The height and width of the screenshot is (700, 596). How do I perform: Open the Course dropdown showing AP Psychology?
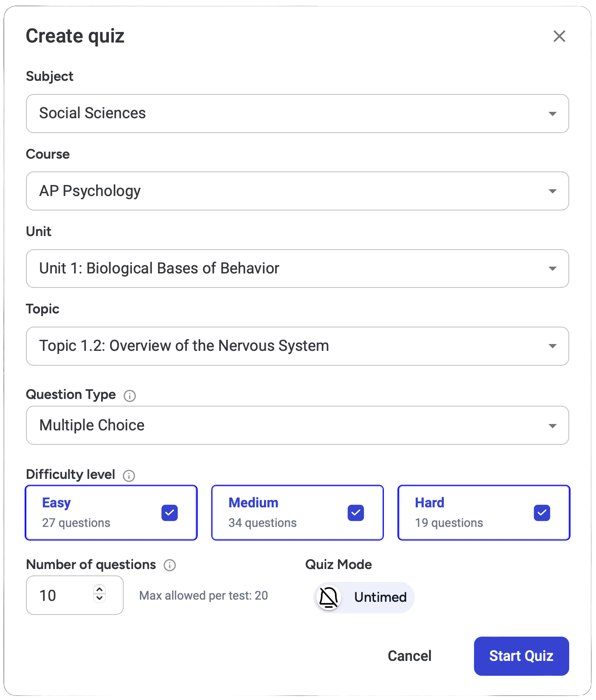point(297,191)
